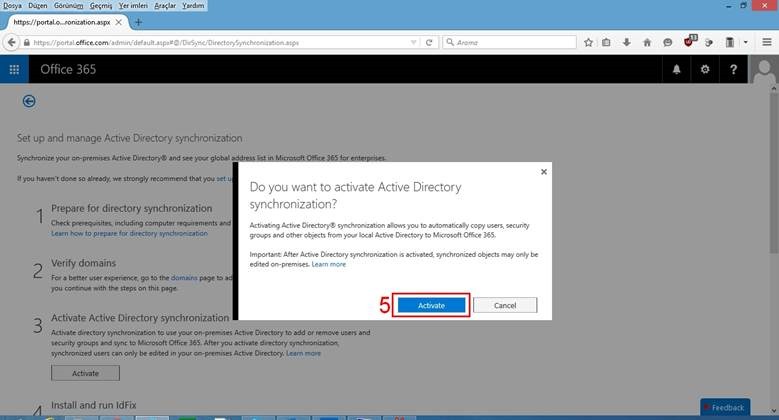
Task: Click the red shield extension icon
Action: [689, 42]
